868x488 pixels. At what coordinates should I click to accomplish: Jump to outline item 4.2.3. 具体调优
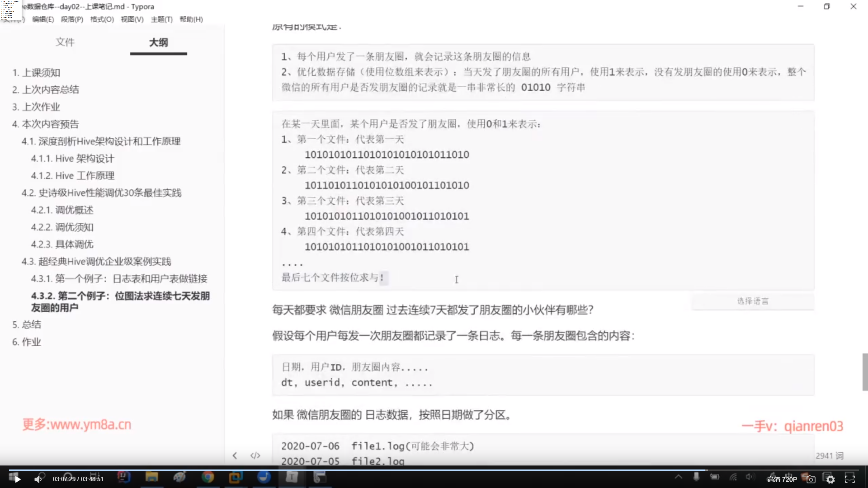(x=62, y=244)
